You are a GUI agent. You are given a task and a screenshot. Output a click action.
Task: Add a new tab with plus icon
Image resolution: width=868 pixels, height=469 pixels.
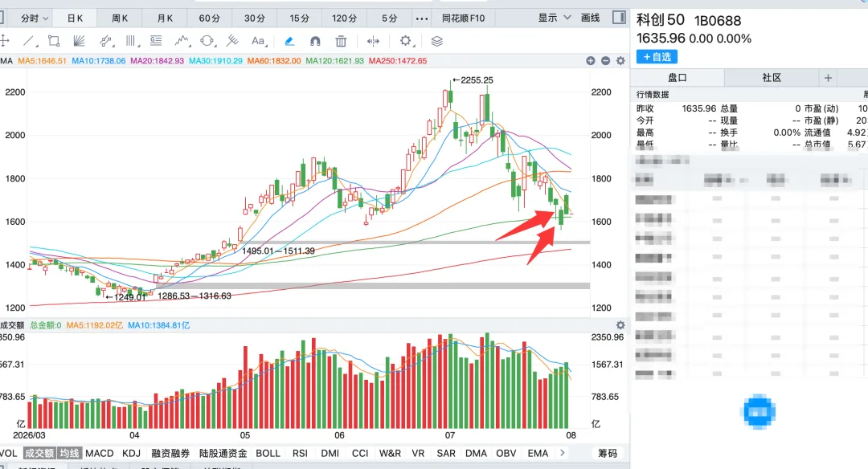pos(828,78)
